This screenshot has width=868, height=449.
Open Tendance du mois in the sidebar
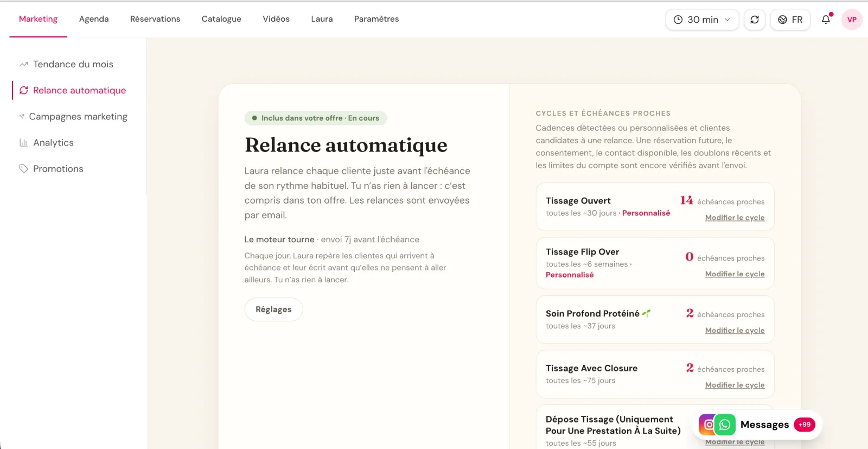pos(73,65)
